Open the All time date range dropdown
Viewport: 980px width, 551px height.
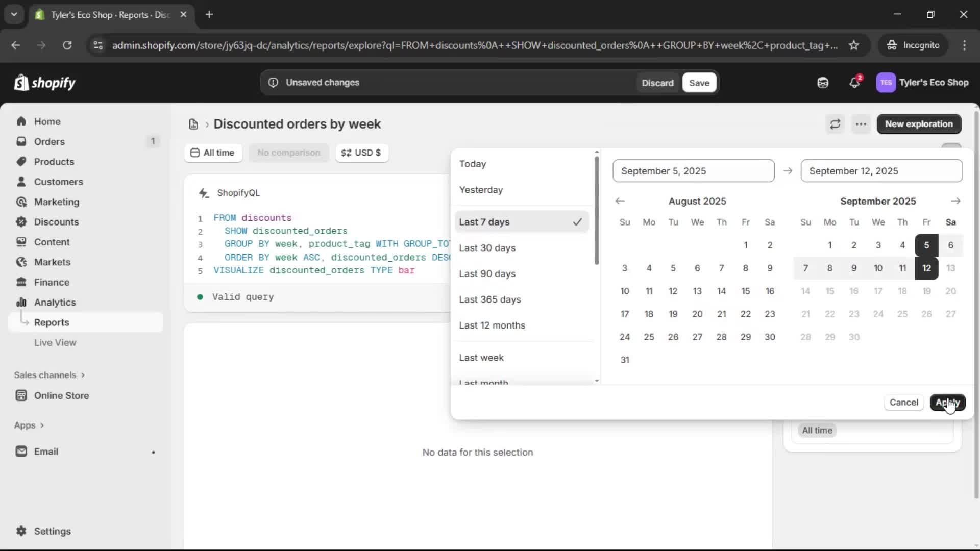(x=213, y=153)
